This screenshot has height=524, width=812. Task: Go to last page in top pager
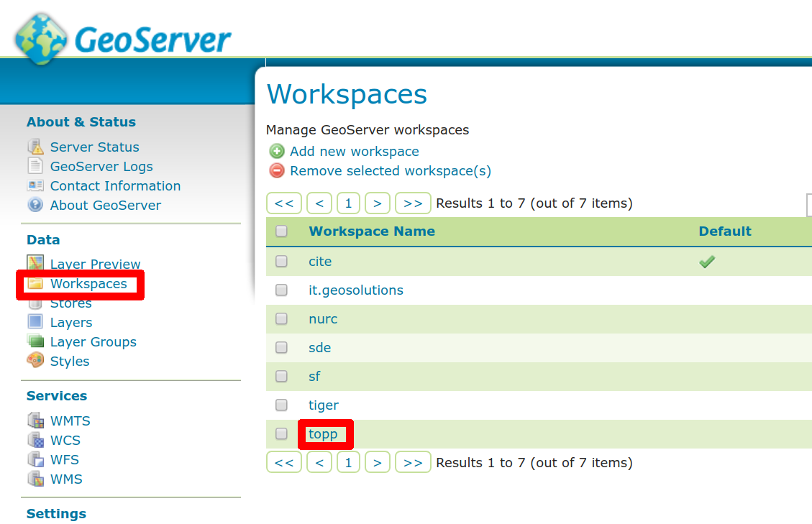coord(413,203)
